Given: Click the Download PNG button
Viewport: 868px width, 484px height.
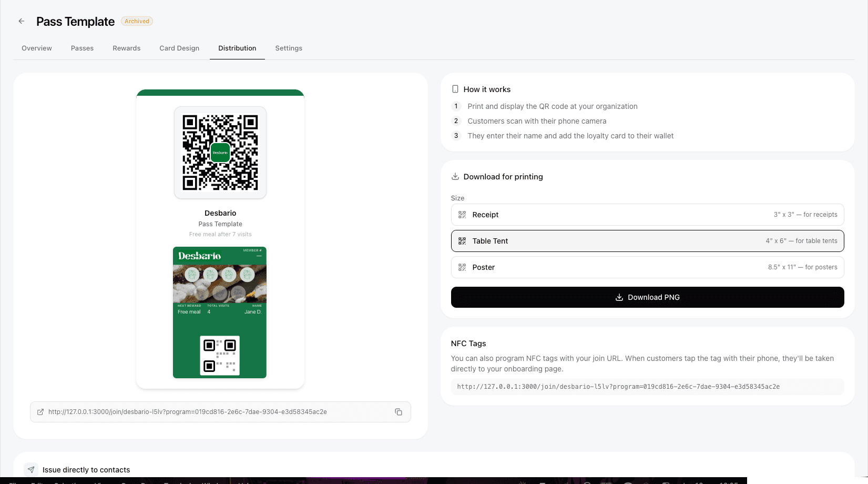Looking at the screenshot, I should click(647, 297).
